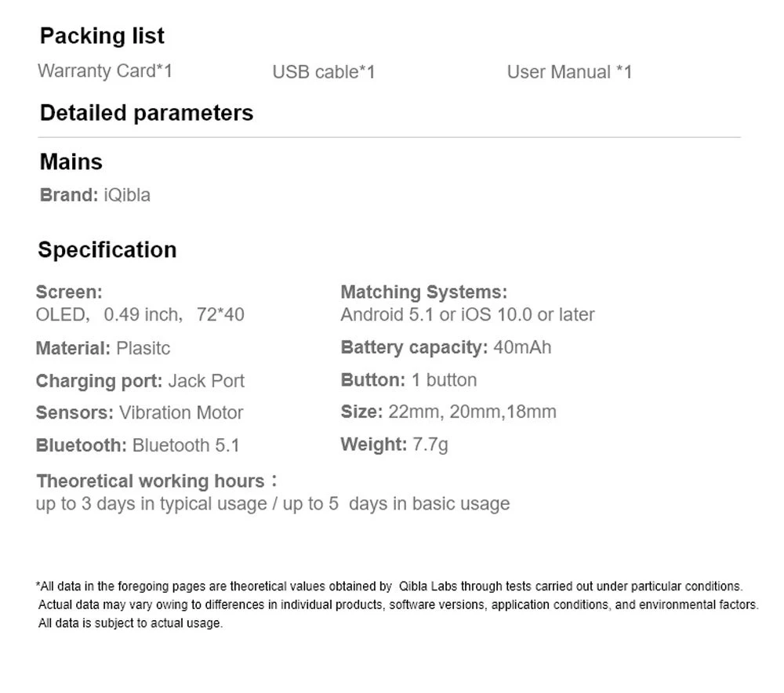Click the Packing list heading
784x693 pixels.
pyautogui.click(x=102, y=36)
